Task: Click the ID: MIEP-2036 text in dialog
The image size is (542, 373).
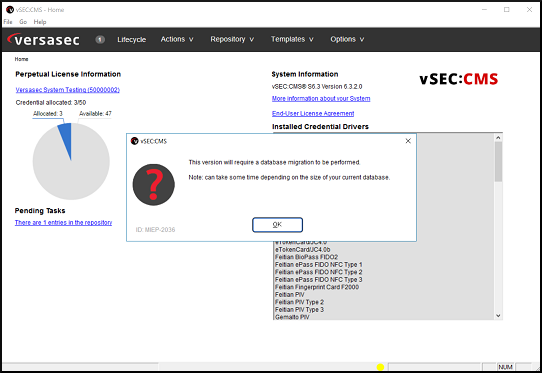Action: pos(155,230)
